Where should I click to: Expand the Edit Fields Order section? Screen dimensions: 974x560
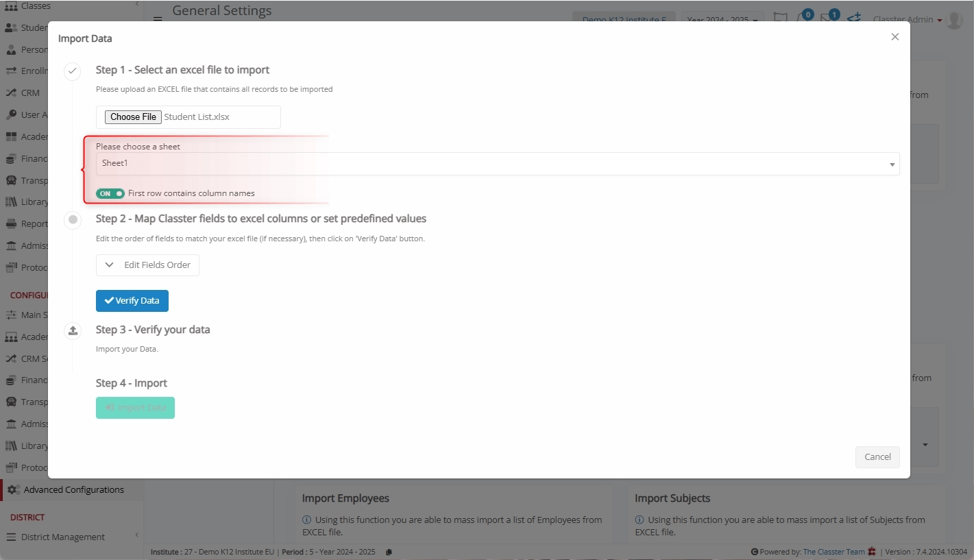(147, 265)
